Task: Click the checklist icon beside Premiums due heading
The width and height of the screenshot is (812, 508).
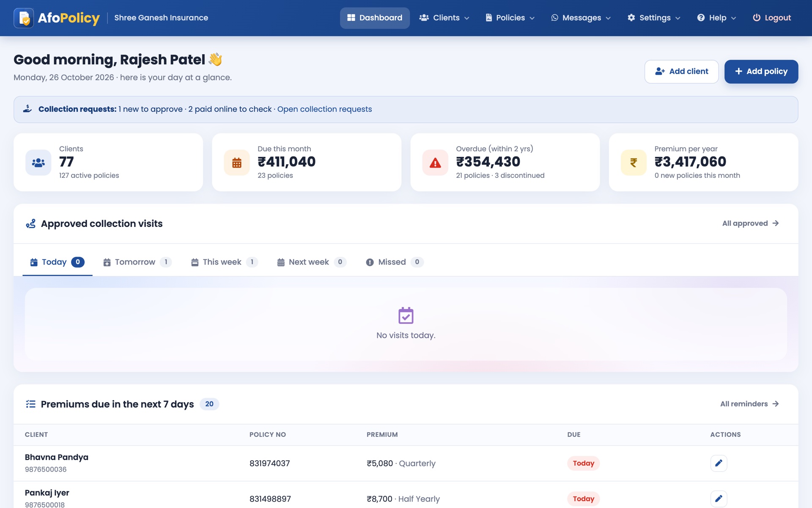Action: (x=30, y=404)
